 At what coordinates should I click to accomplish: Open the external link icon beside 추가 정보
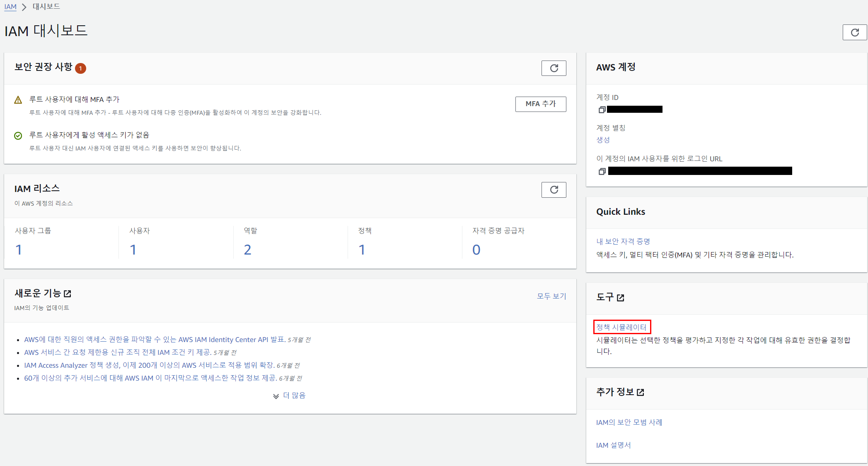coord(640,392)
